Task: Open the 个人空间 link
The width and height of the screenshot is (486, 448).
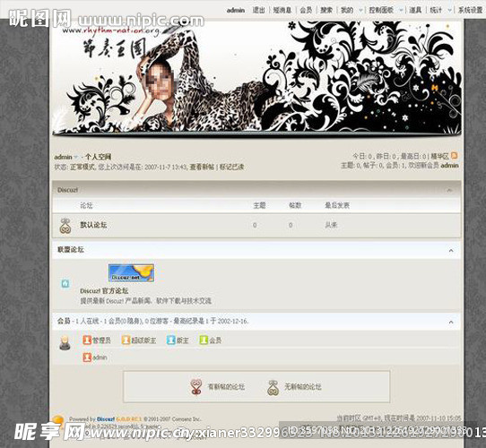Action: (99, 157)
